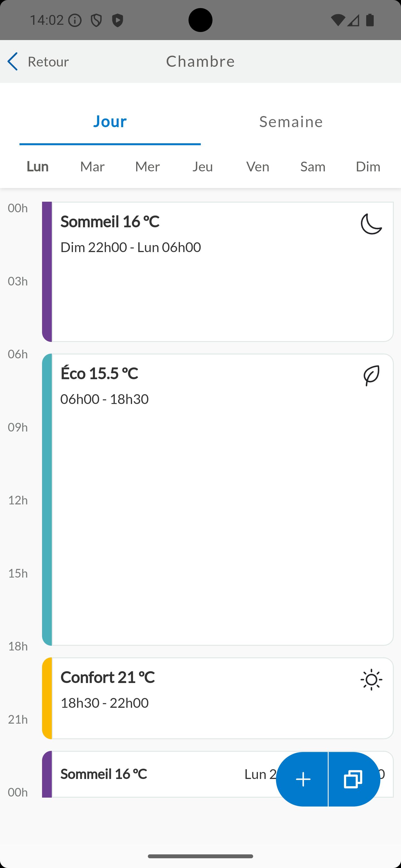Screen dimensions: 401x868
Task: Tap the battery icon in status bar
Action: [x=370, y=20]
